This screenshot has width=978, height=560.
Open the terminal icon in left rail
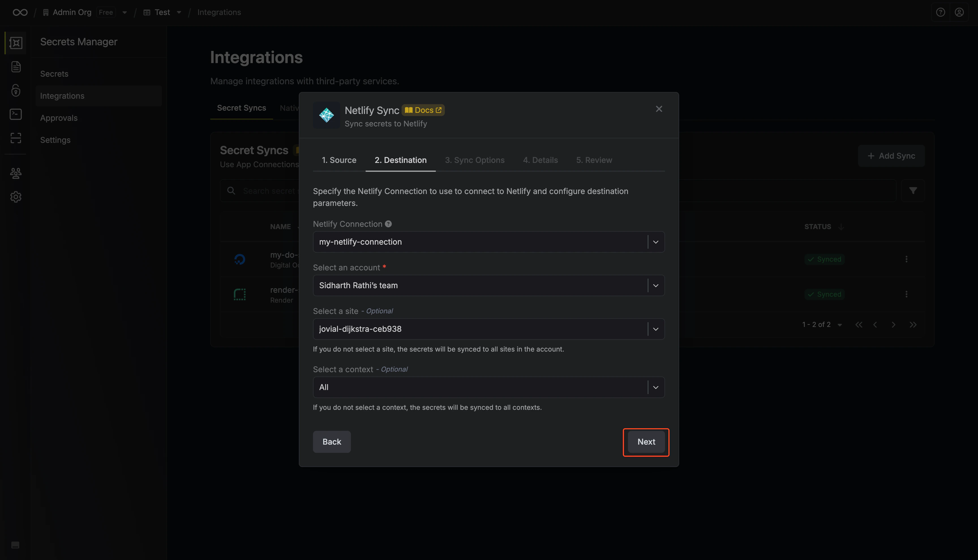coord(16,114)
